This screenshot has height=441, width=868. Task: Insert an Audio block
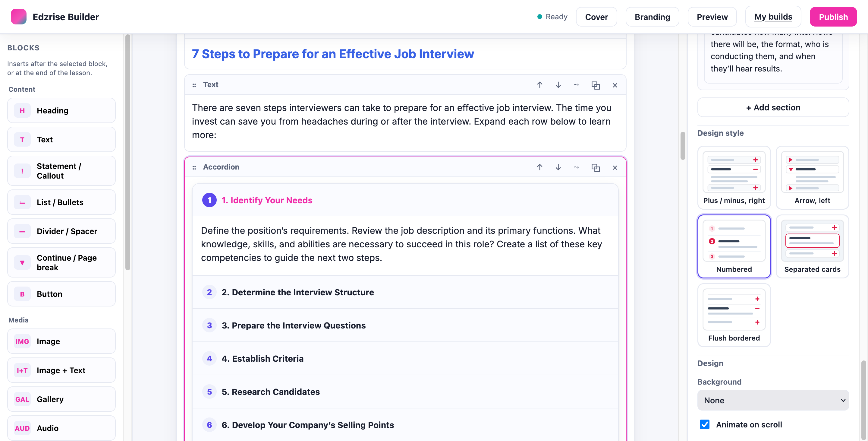[61, 429]
